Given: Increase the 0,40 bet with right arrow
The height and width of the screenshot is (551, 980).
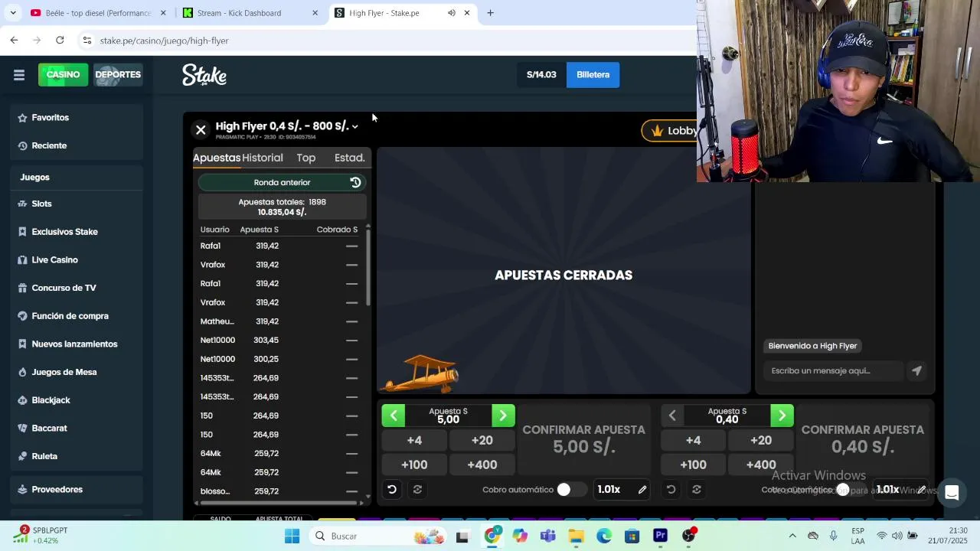Looking at the screenshot, I should coord(782,416).
